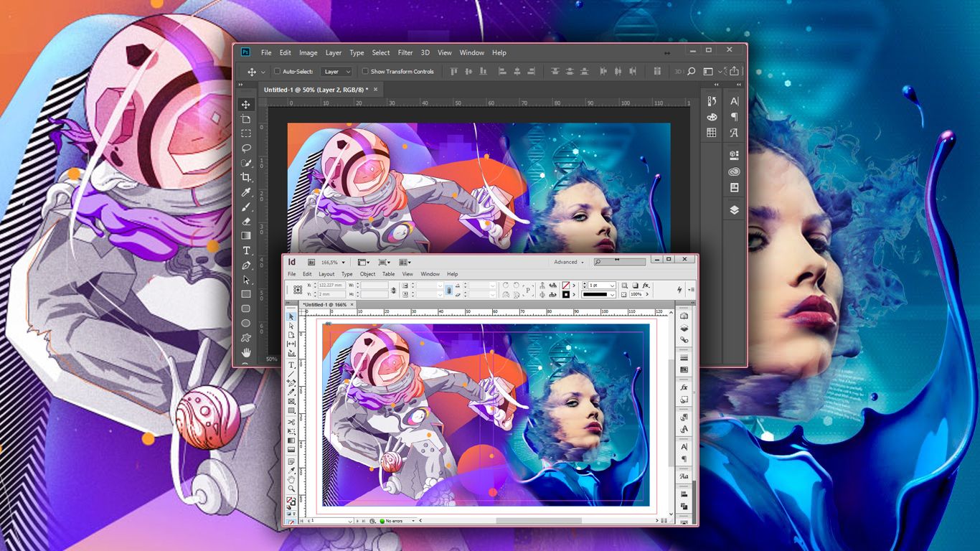Open InDesign Effects fx panel icon

[x=684, y=387]
